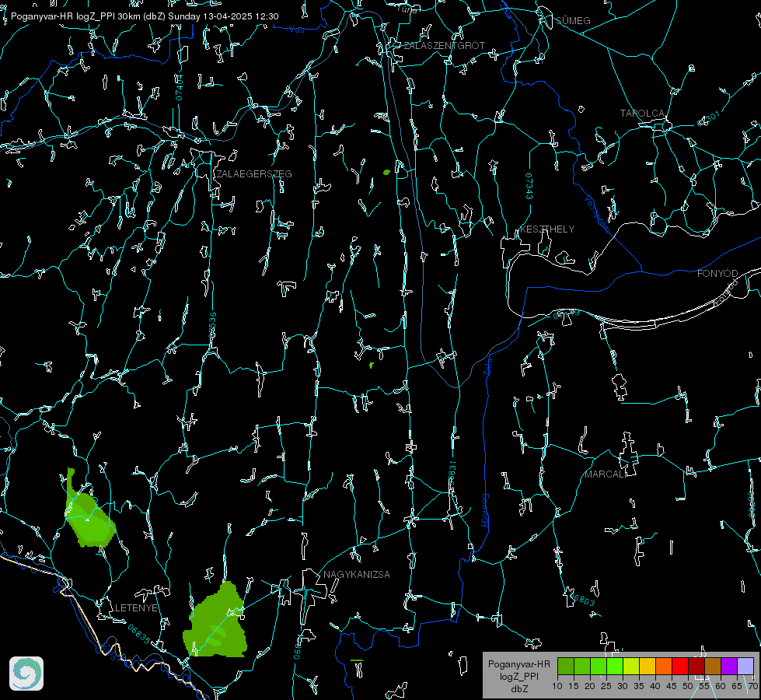Pick the 10–15 dBZ dark green legend swatch
The height and width of the screenshot is (700, 761).
pos(565,666)
